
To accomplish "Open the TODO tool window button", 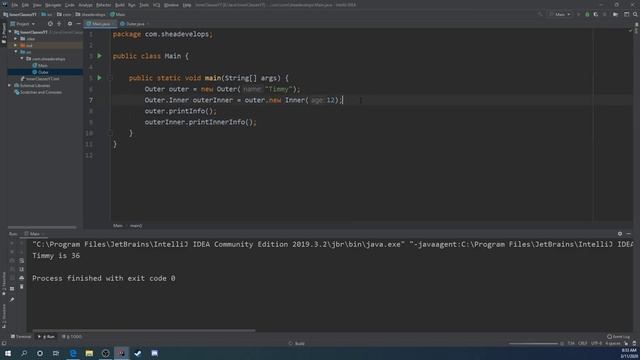I will 72,337.
